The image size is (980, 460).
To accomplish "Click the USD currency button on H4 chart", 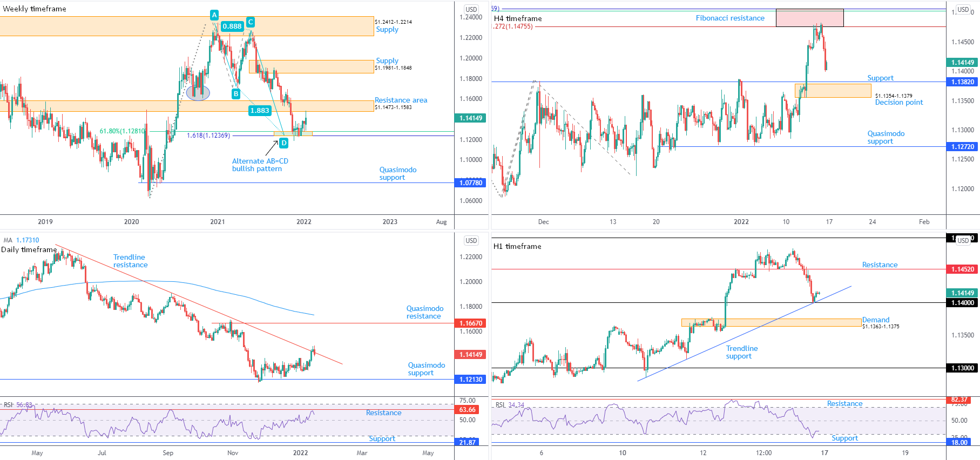I will [963, 9].
